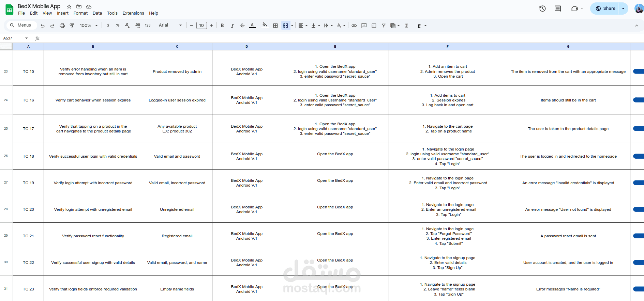Click the Share button

605,9
